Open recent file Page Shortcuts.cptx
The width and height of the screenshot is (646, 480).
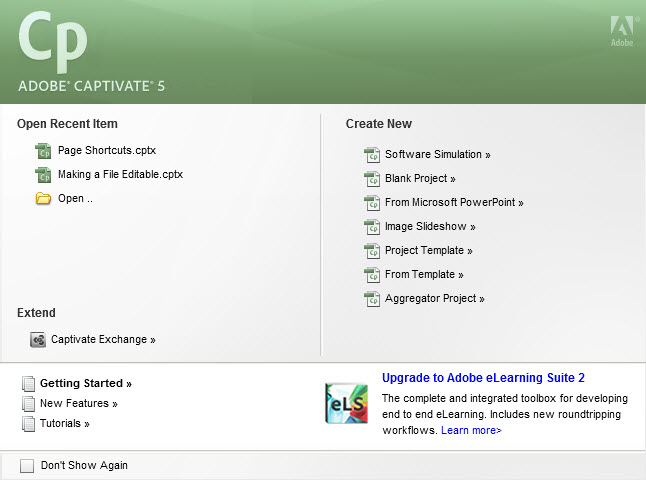107,150
